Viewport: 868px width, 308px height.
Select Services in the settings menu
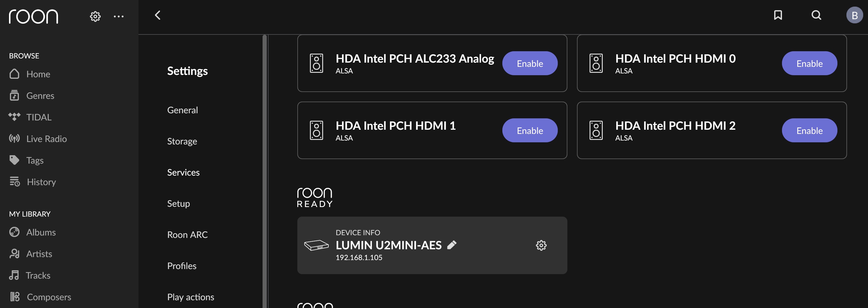[183, 172]
